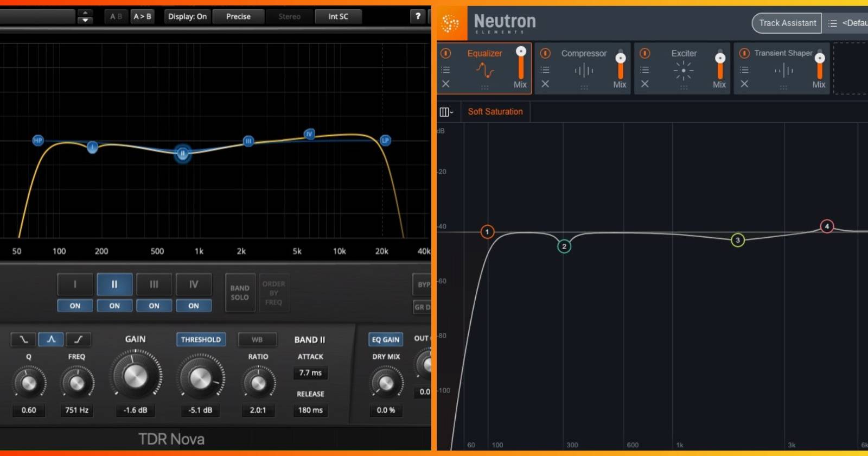Click EQ node 3 on Neutron graph
The height and width of the screenshot is (456, 868).
[737, 240]
